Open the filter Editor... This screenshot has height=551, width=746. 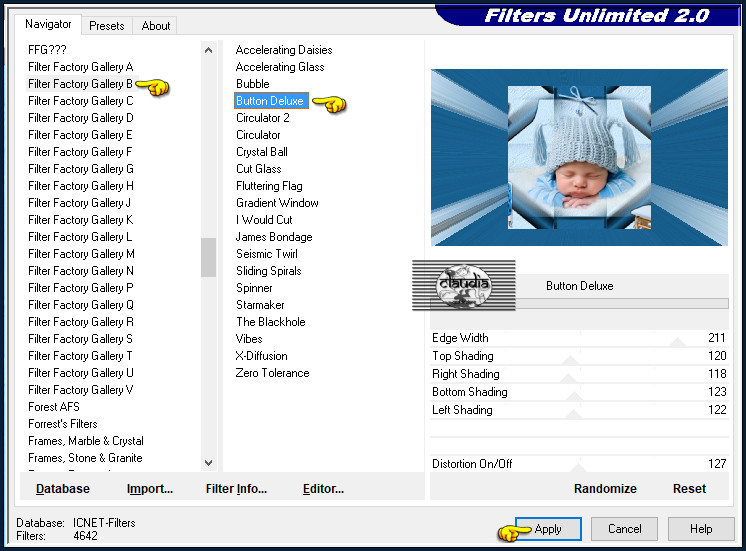coord(324,489)
